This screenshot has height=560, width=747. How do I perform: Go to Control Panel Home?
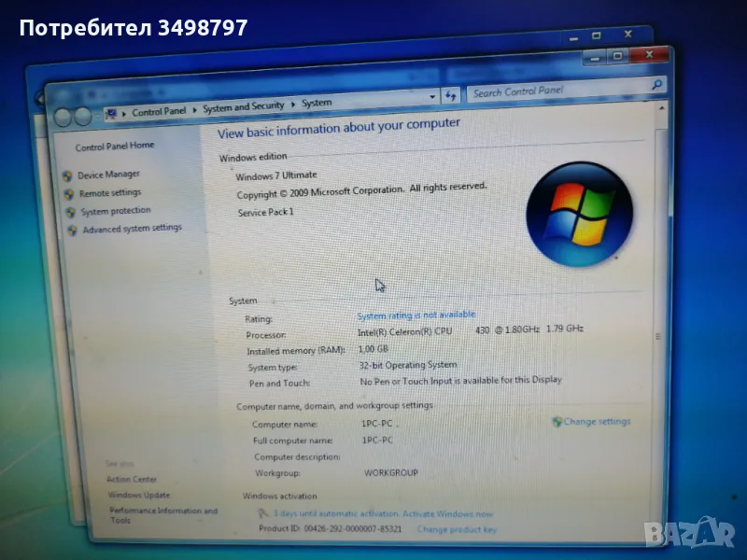tap(115, 147)
